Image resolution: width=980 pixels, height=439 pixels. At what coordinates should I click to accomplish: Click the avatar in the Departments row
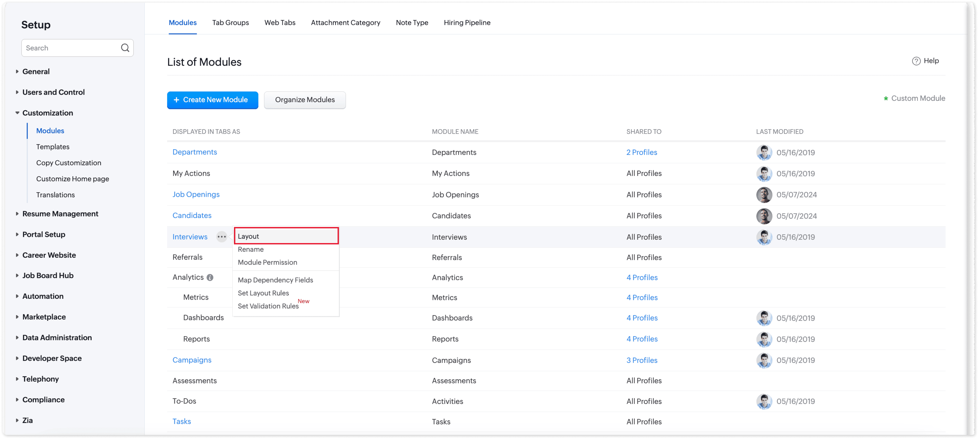[x=764, y=152]
